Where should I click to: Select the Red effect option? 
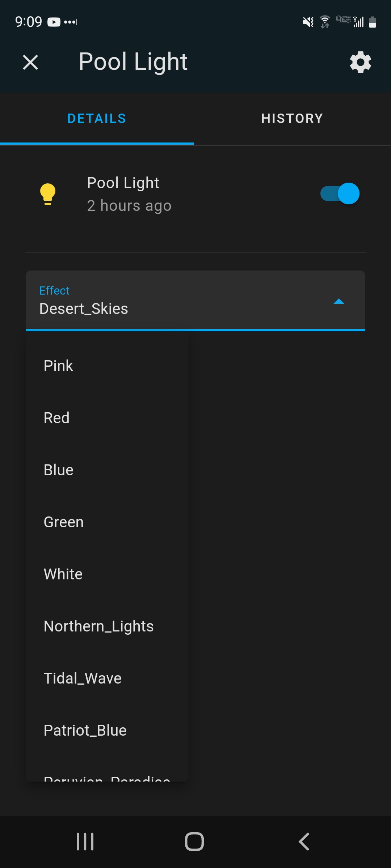[57, 418]
